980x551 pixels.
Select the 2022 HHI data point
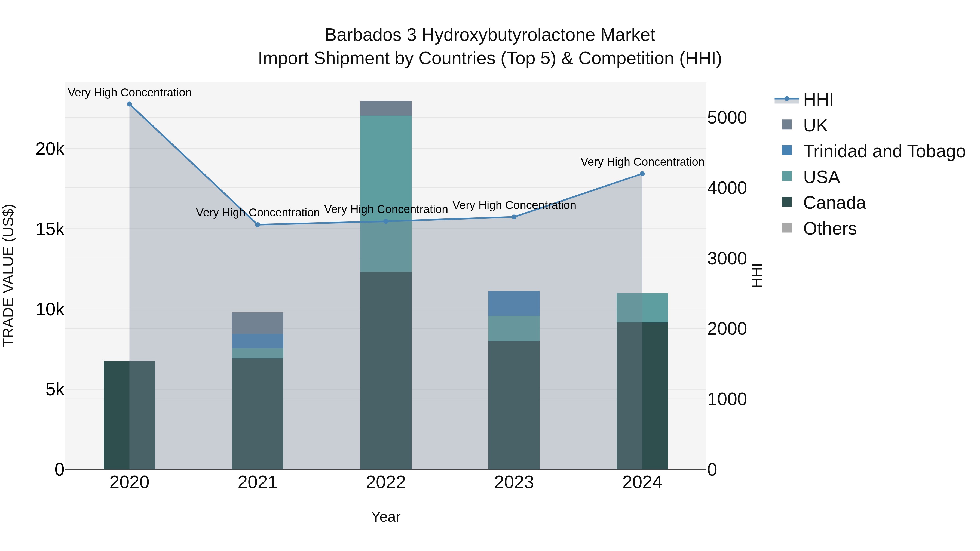[x=386, y=221]
